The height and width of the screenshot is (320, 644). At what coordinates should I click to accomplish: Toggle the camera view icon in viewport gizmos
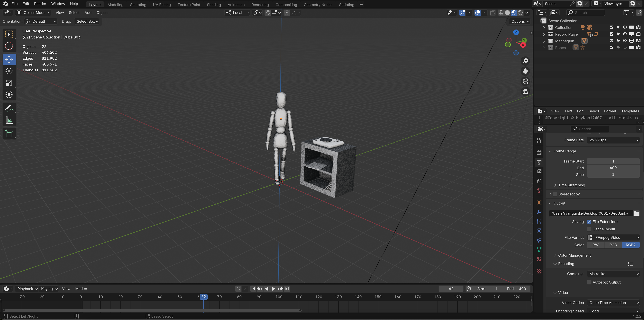[525, 81]
